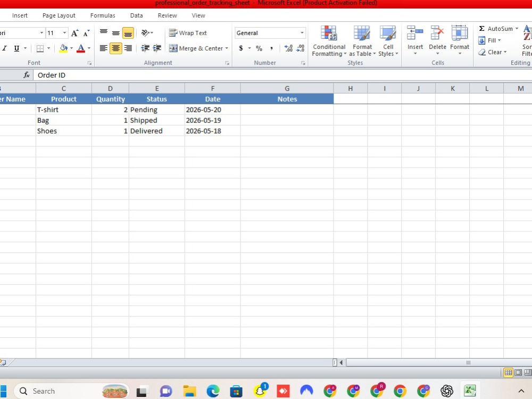The width and height of the screenshot is (532, 399).
Task: Click the Delete cells icon
Action: (437, 33)
